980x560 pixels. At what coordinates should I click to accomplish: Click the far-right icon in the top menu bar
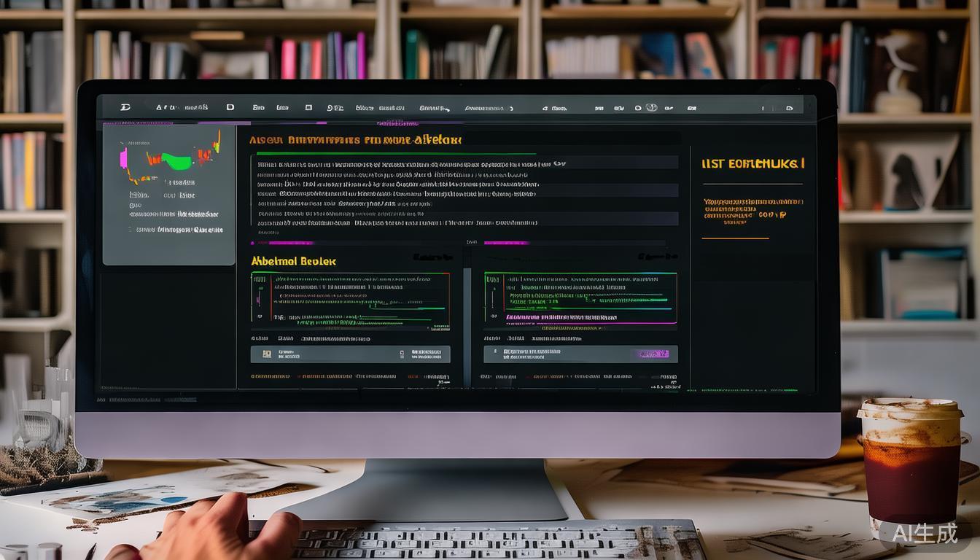click(x=789, y=108)
